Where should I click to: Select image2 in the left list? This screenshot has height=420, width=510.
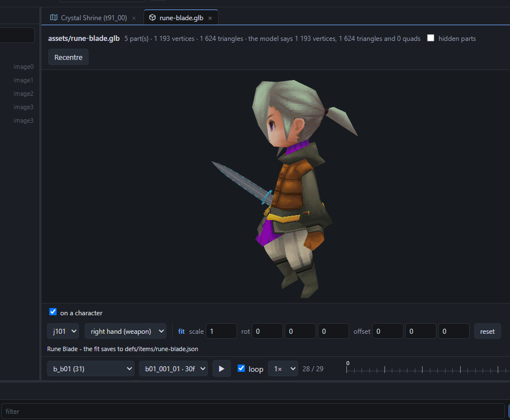[24, 94]
